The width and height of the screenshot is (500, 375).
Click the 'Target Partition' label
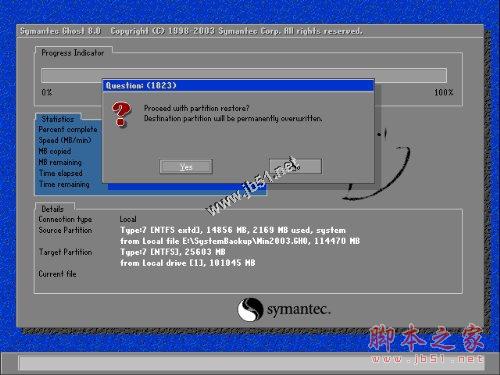(x=65, y=252)
